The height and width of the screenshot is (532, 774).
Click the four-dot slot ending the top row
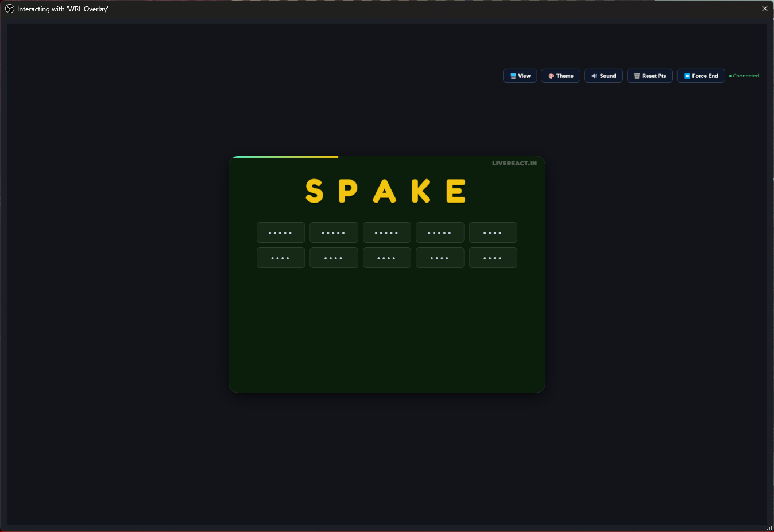click(493, 232)
